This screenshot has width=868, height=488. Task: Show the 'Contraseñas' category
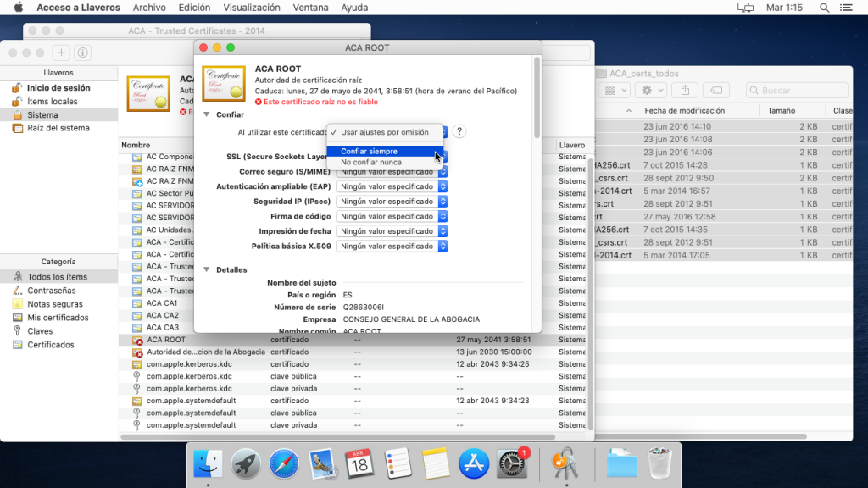[x=58, y=291]
